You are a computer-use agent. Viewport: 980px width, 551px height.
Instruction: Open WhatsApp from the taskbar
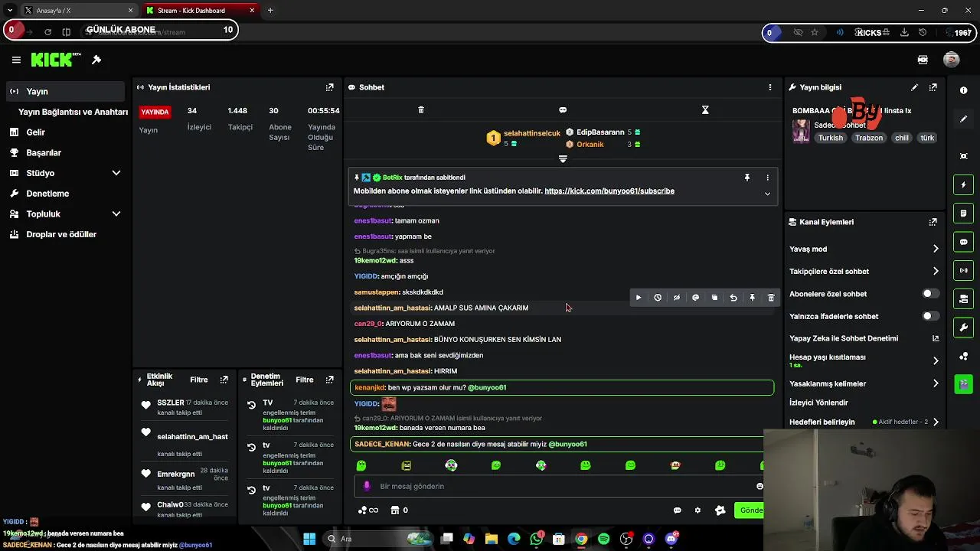[537, 539]
